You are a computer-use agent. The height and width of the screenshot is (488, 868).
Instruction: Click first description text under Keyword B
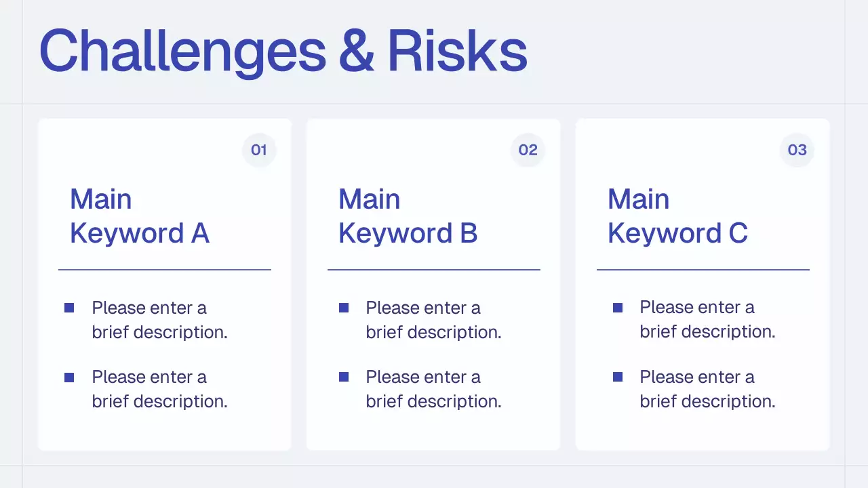(433, 320)
